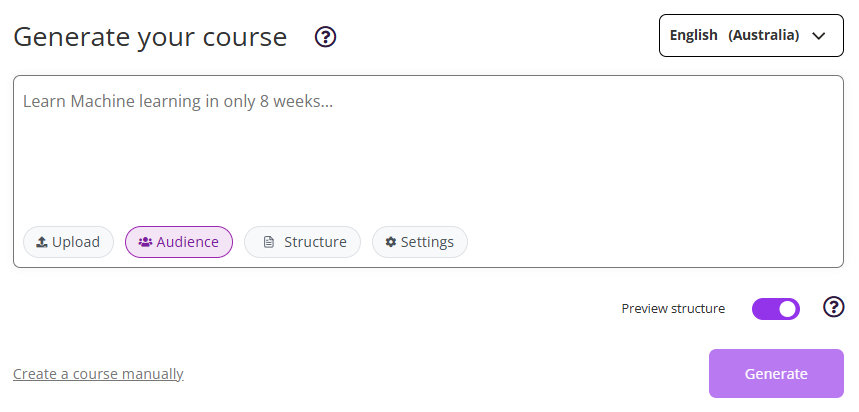Expand the language selector chevron arrow
Image resolution: width=859 pixels, height=412 pixels.
(x=820, y=35)
